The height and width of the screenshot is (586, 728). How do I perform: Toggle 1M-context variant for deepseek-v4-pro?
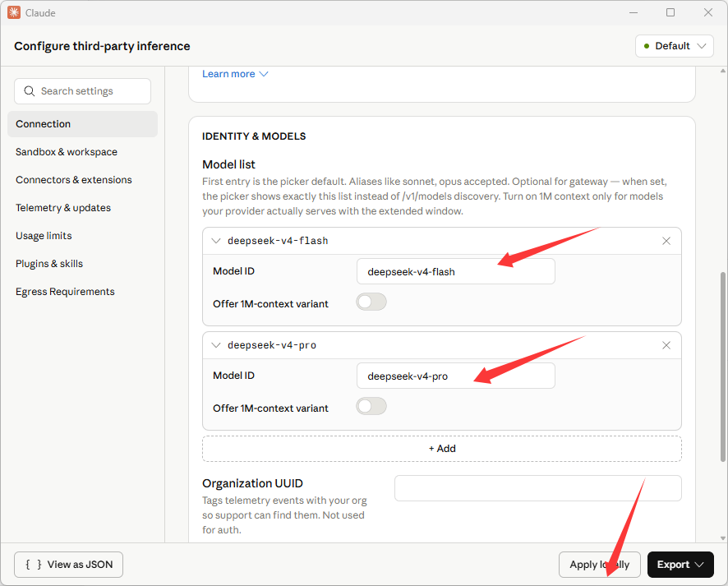(371, 406)
